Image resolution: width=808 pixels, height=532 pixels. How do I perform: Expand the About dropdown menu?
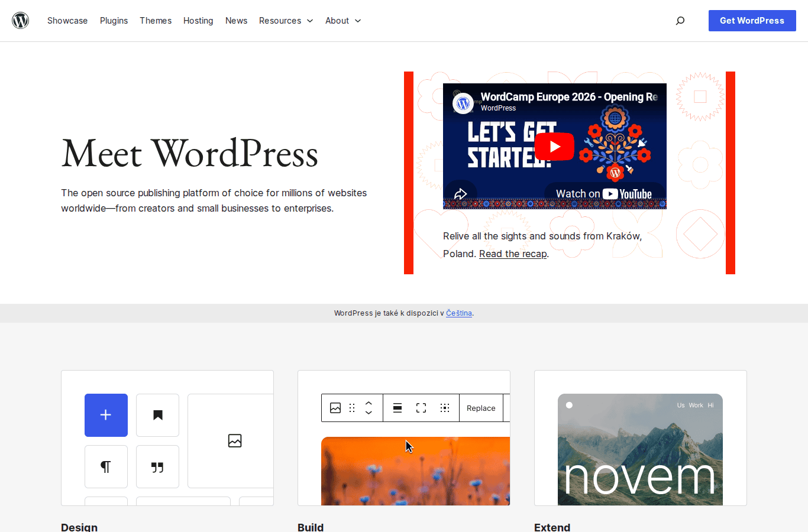[343, 21]
